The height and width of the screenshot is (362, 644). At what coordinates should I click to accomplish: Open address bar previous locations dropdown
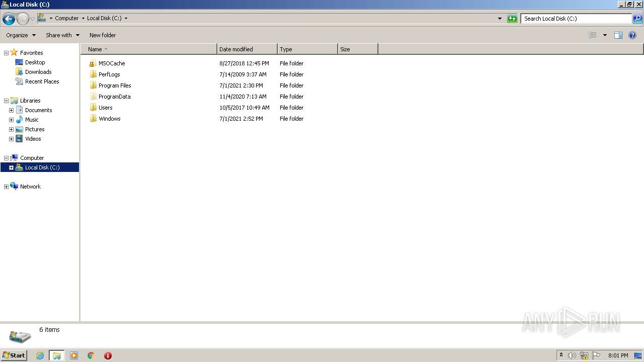(500, 19)
